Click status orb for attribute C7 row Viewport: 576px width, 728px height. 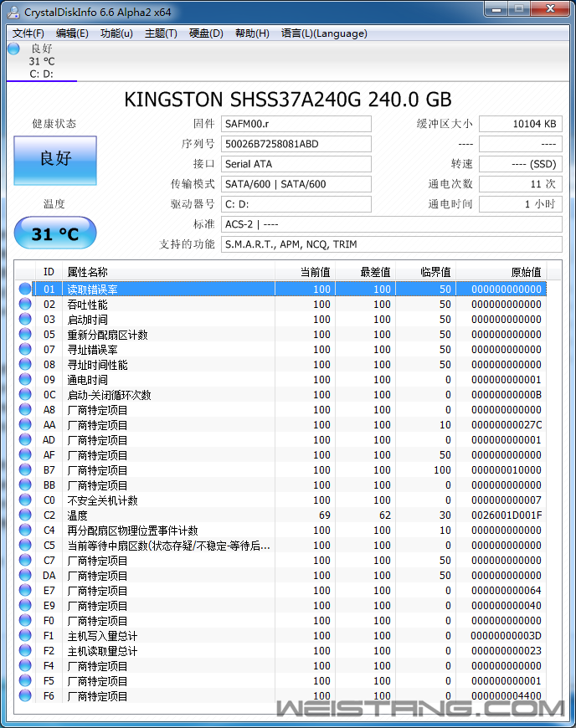click(x=25, y=561)
